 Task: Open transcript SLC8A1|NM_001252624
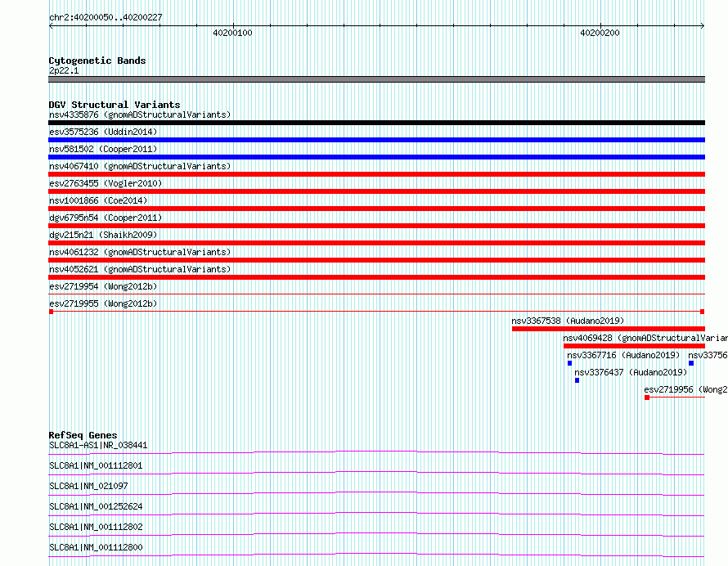pos(96,506)
